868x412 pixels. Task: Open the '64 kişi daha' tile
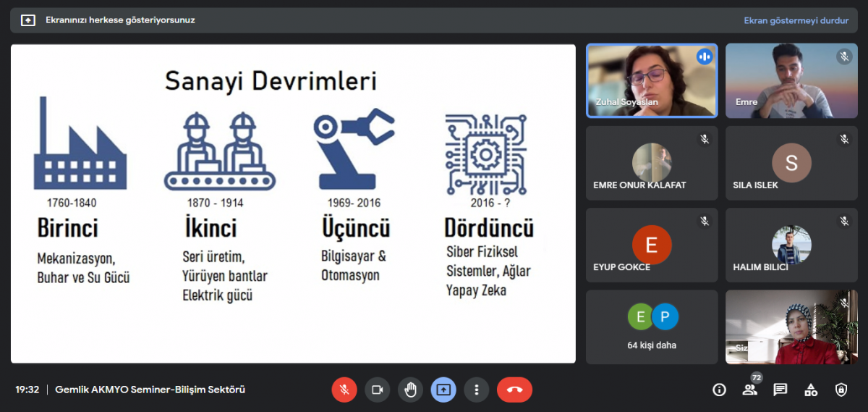point(652,327)
